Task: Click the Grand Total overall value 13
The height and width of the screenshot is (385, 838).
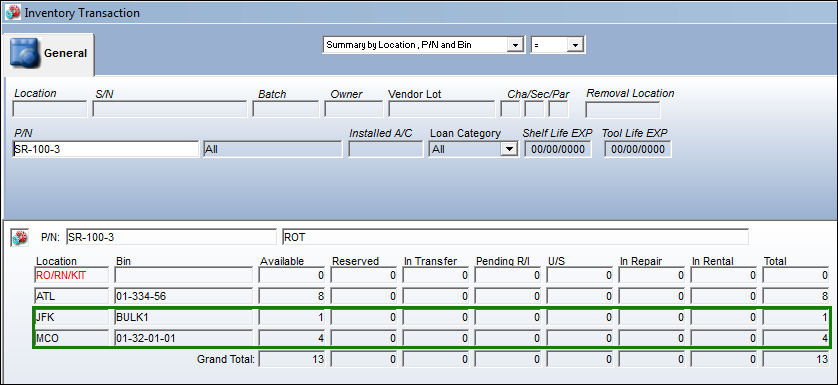Action: [796, 359]
